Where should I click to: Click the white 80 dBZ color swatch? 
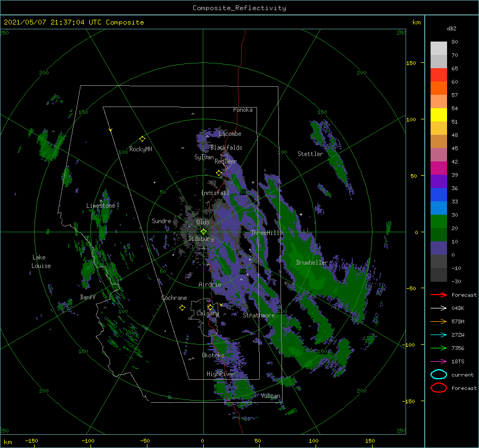click(439, 48)
